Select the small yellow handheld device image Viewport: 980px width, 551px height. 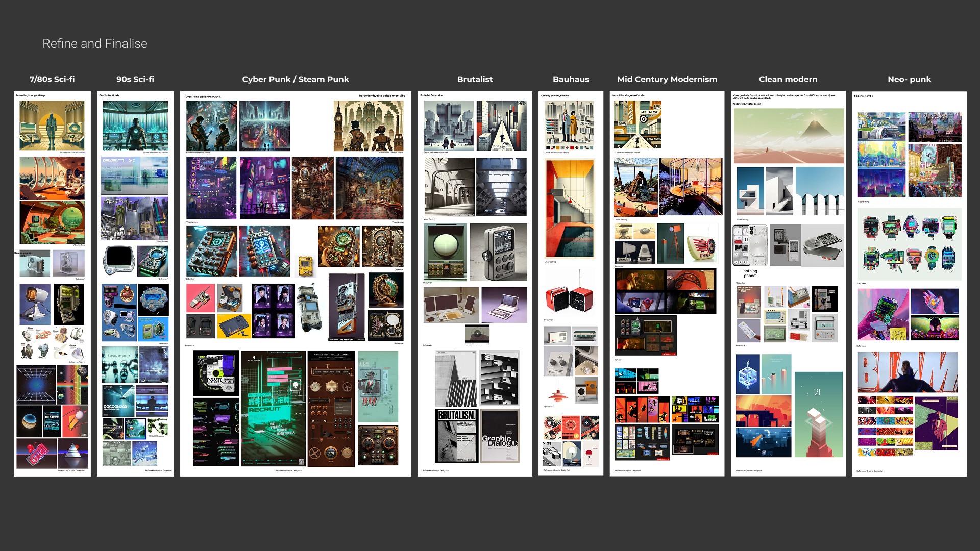[x=305, y=266]
